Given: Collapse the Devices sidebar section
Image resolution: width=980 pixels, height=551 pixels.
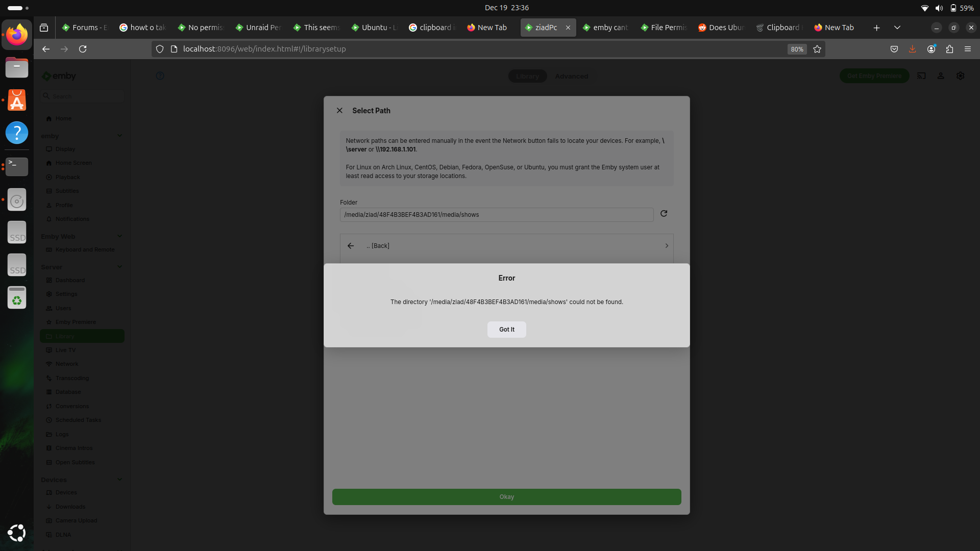Looking at the screenshot, I should pos(119,480).
